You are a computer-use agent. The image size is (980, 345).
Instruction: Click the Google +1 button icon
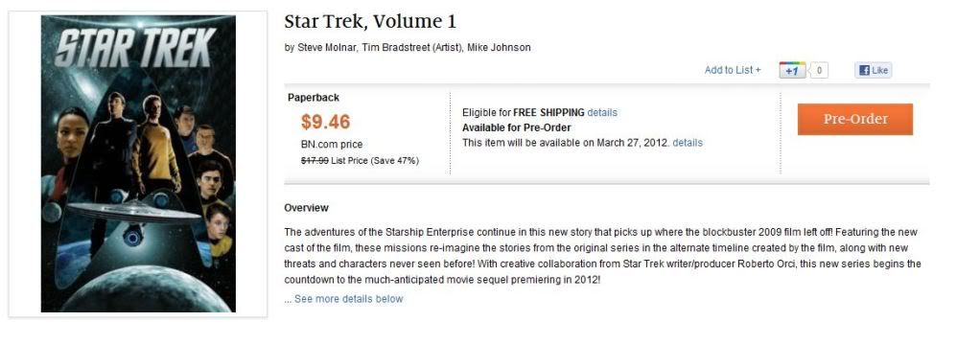[792, 71]
